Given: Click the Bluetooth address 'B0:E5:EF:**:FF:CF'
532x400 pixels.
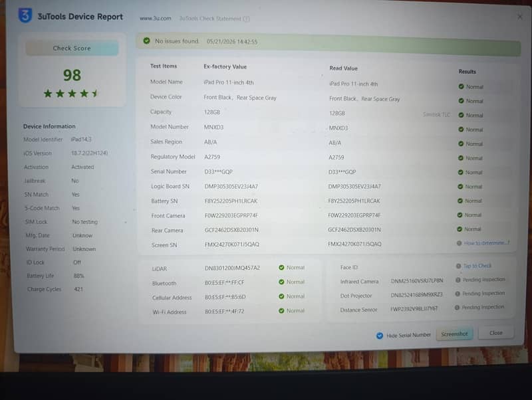Looking at the screenshot, I should click(224, 282).
